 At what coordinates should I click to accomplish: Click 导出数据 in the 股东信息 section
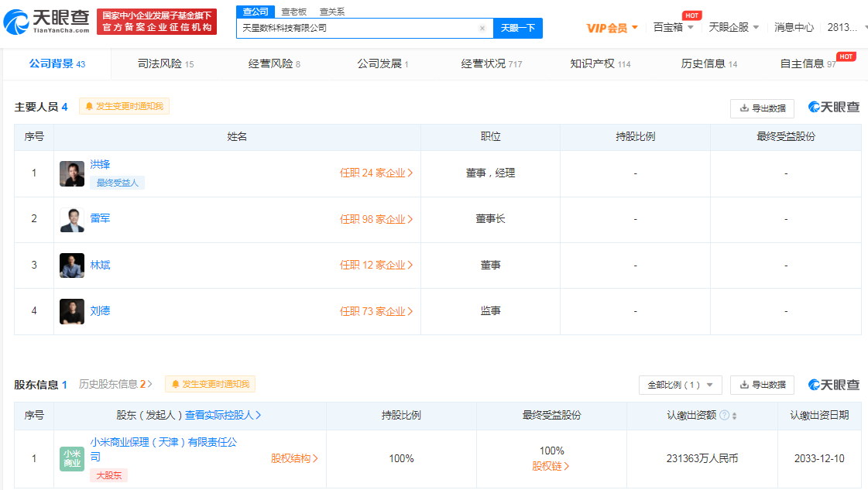(762, 385)
